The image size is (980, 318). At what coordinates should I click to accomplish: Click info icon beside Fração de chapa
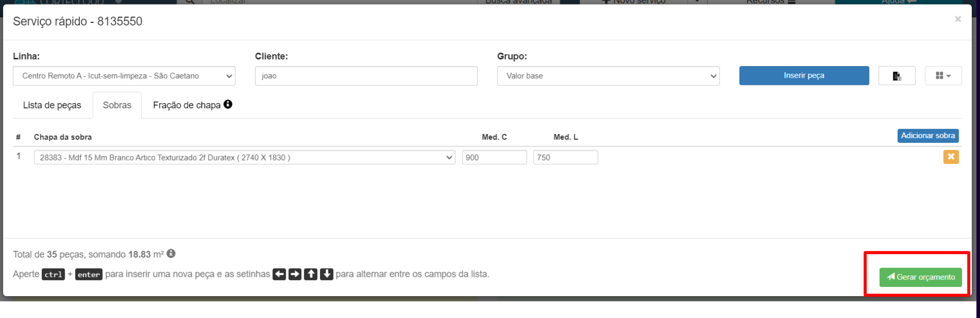(x=228, y=104)
